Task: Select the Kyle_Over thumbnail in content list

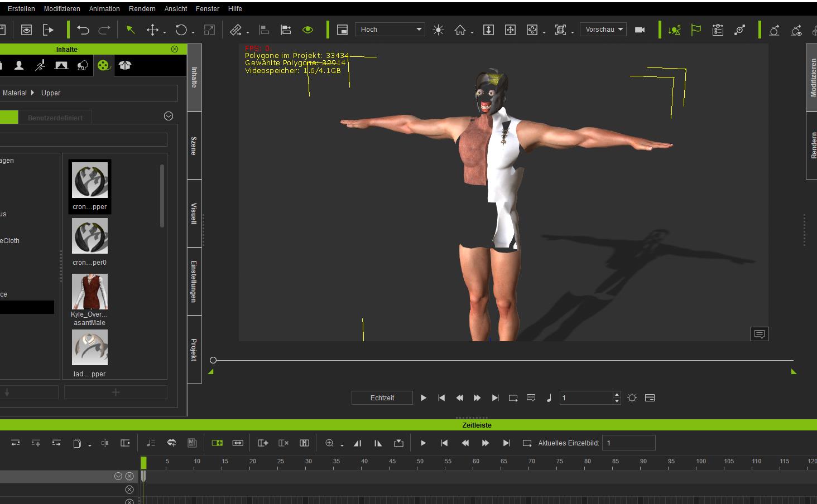Action: pos(89,292)
